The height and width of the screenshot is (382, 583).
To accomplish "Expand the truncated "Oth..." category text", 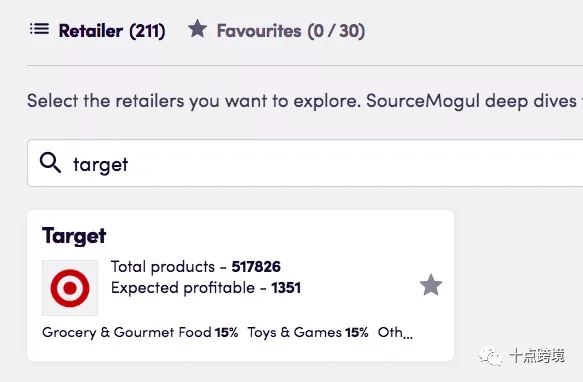I will (x=395, y=332).
